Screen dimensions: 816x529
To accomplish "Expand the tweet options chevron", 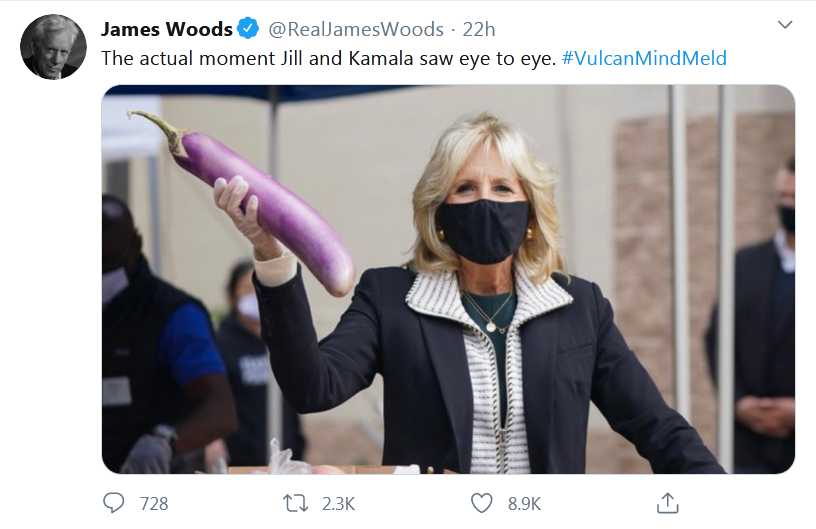I will point(784,24).
